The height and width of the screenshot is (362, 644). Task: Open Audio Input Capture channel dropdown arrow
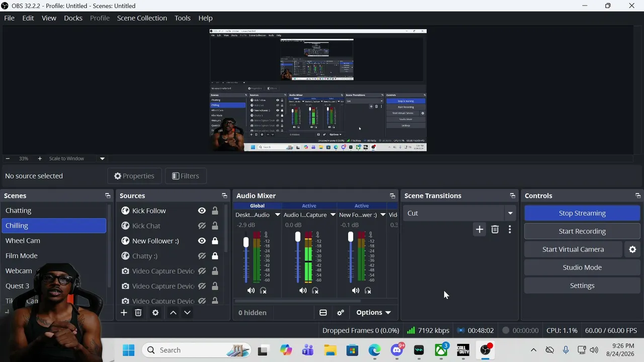pos(333,215)
